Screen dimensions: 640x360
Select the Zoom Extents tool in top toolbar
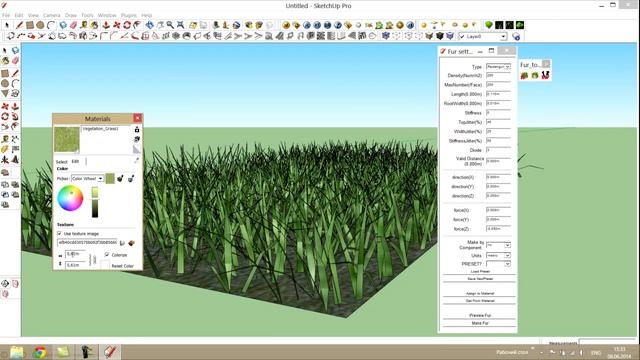tap(180, 25)
